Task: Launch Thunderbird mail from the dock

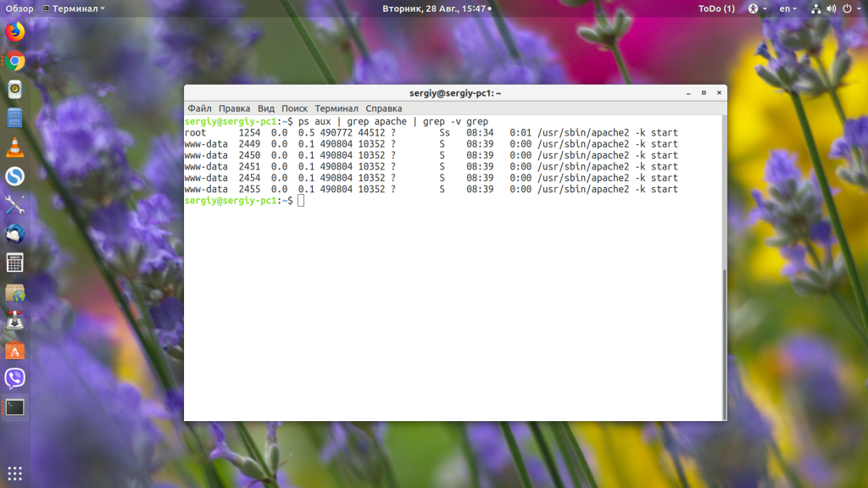Action: [15, 234]
